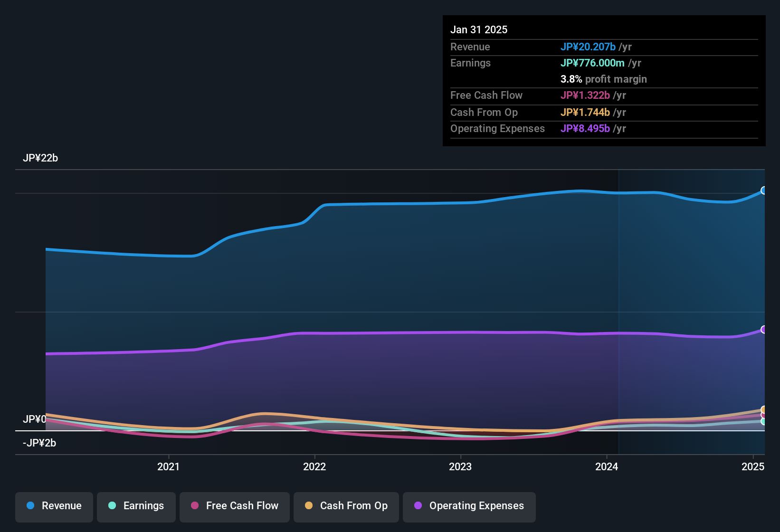The width and height of the screenshot is (780, 532).
Task: Toggle the Operating Expenses series off
Action: 469,507
